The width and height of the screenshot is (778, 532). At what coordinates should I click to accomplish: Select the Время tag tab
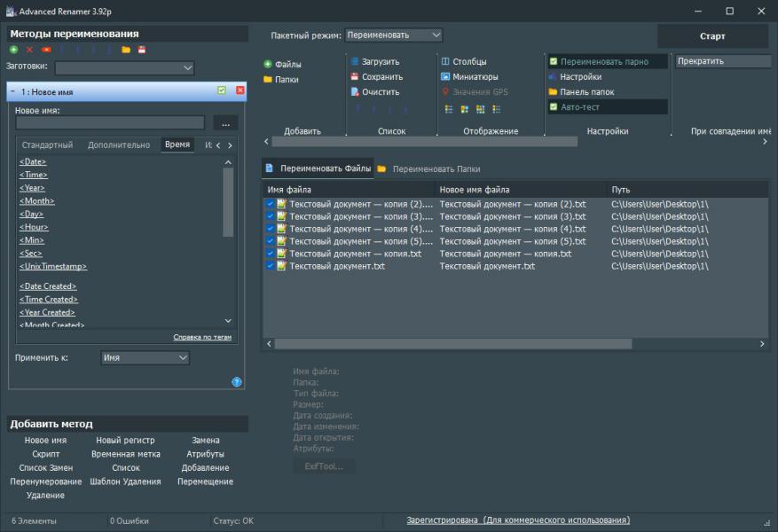click(177, 145)
